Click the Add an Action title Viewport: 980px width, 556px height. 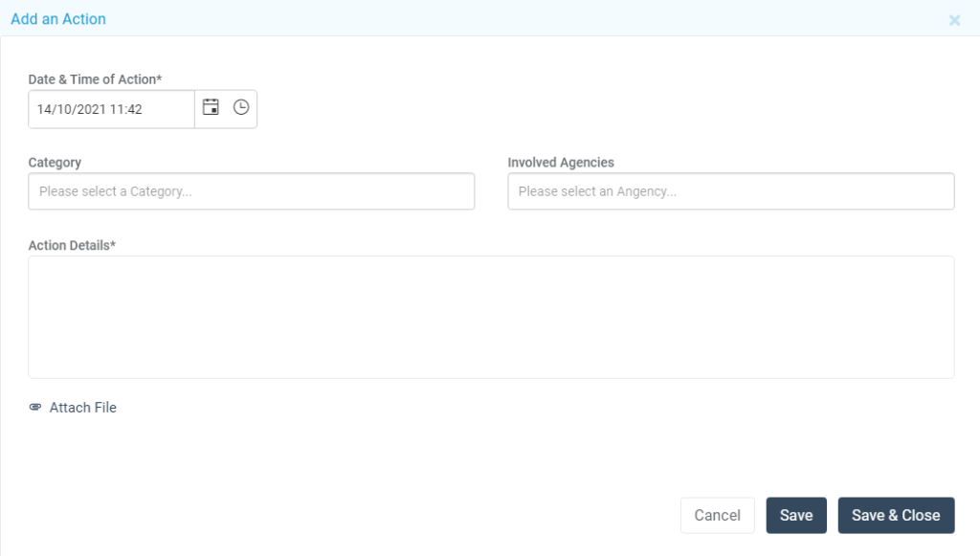(58, 19)
